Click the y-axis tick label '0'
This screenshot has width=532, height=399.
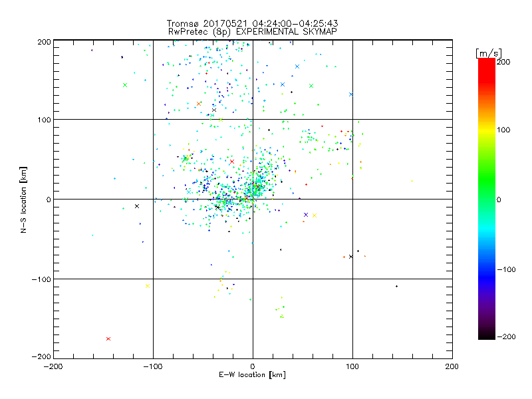[49, 199]
